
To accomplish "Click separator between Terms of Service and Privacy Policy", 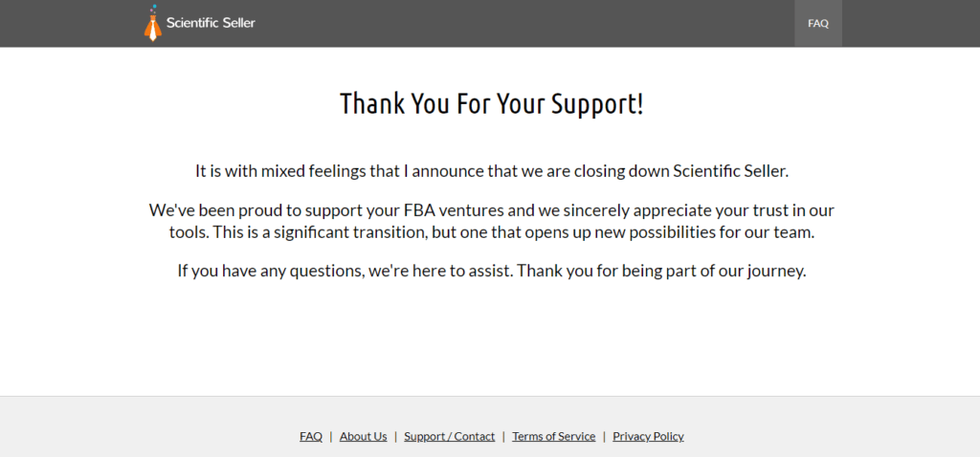I will [604, 436].
